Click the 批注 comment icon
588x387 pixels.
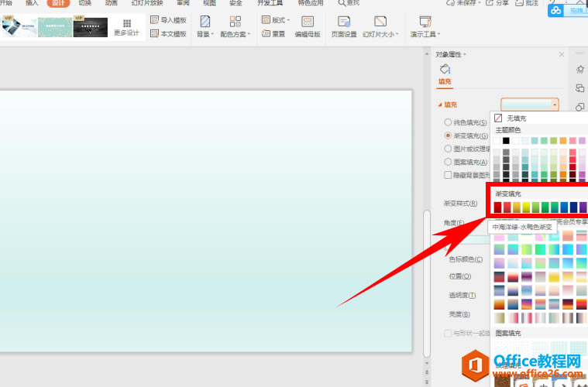(519, 3)
